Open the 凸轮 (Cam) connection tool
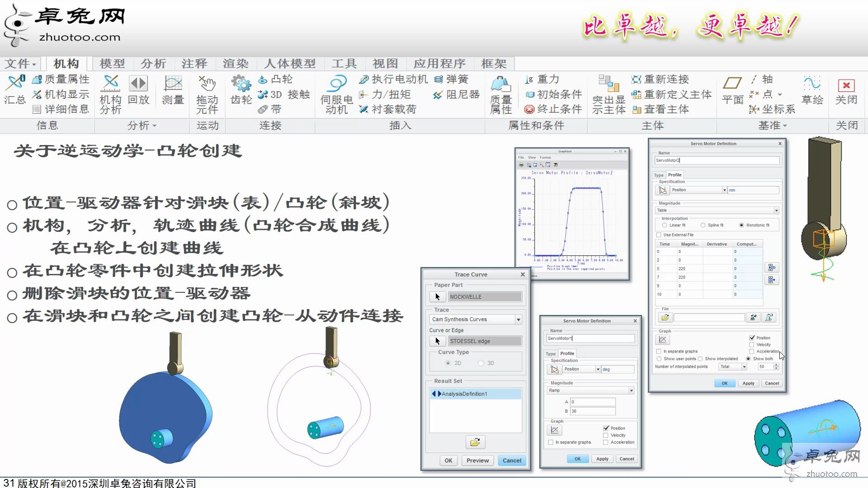The height and width of the screenshot is (488, 868). click(277, 79)
